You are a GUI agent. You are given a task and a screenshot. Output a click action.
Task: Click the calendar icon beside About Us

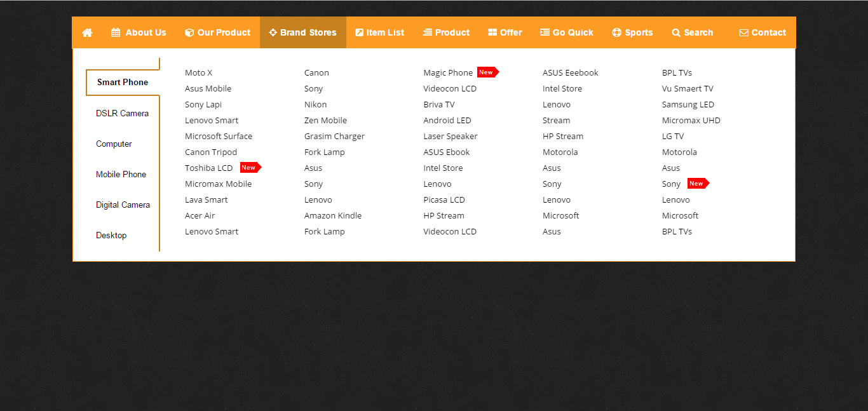[116, 32]
